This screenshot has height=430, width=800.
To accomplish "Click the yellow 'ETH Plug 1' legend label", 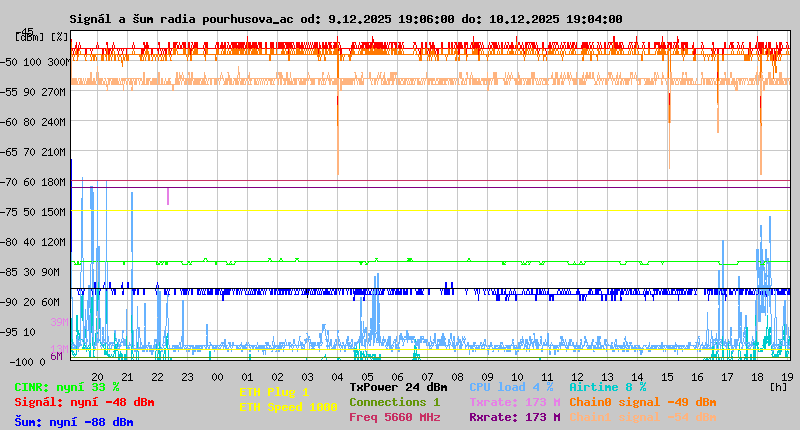I will click(x=274, y=392).
